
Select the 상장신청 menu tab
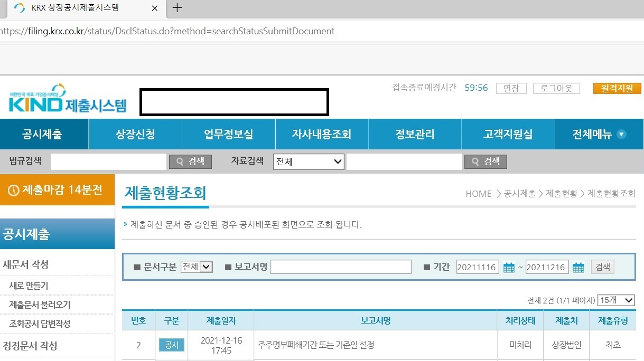tap(135, 134)
